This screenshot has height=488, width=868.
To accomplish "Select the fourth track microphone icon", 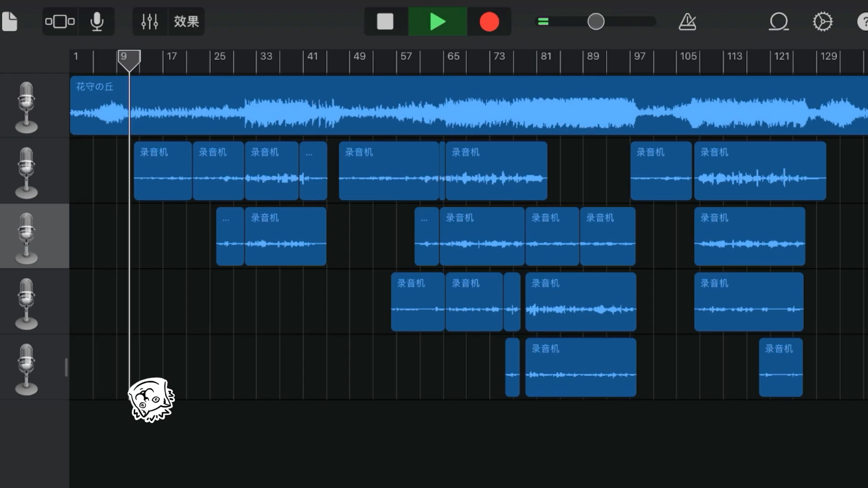I will 27,304.
